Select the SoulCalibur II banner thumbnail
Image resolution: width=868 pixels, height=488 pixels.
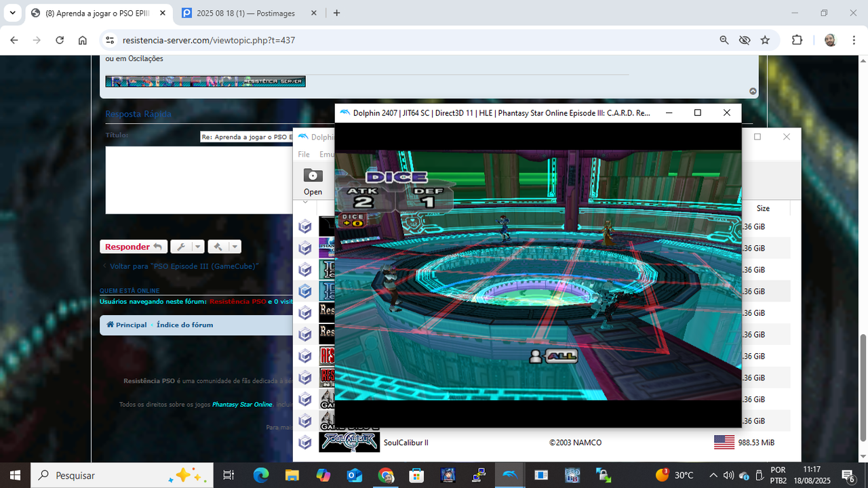click(349, 443)
